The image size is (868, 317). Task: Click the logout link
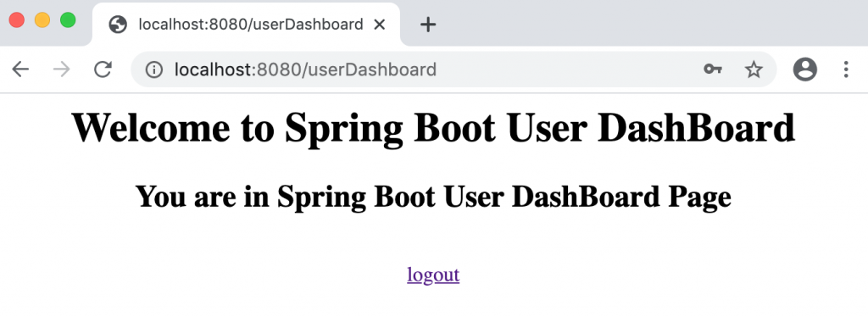click(433, 275)
